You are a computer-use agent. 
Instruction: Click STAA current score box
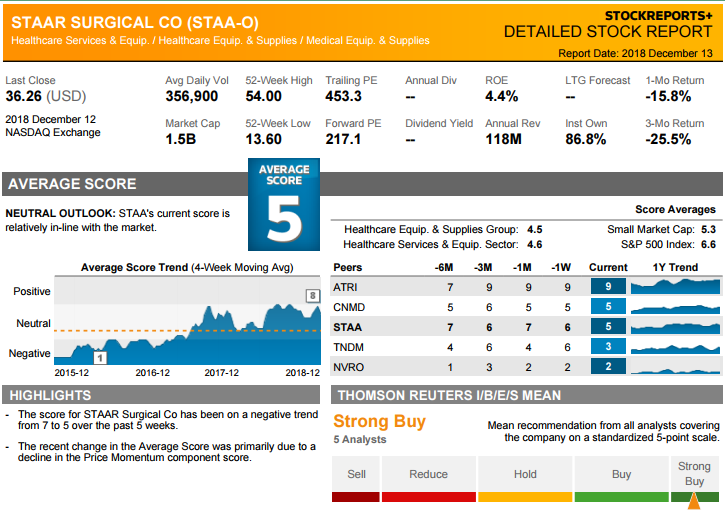(608, 326)
